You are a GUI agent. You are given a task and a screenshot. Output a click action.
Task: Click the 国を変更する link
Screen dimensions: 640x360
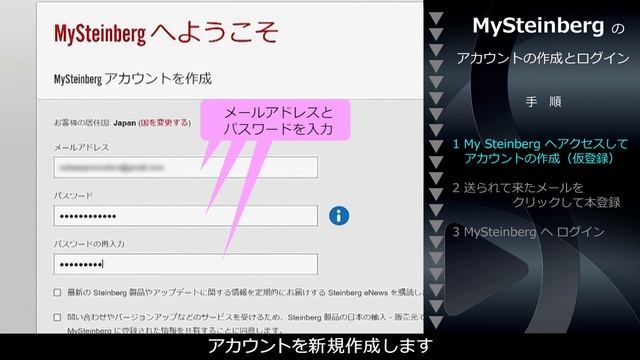pos(164,122)
